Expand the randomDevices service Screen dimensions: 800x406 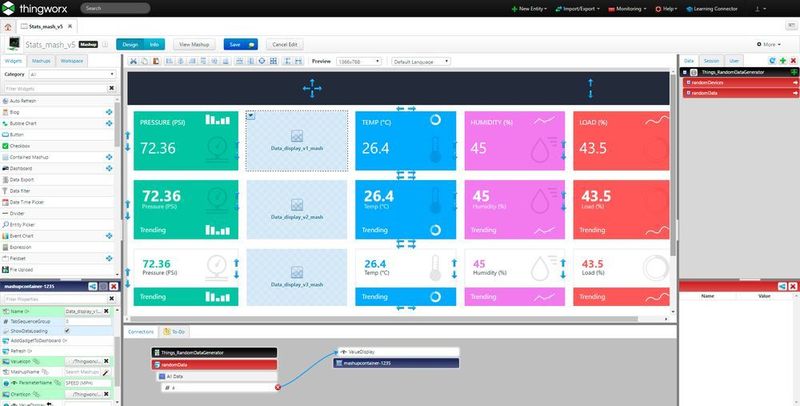[688, 83]
